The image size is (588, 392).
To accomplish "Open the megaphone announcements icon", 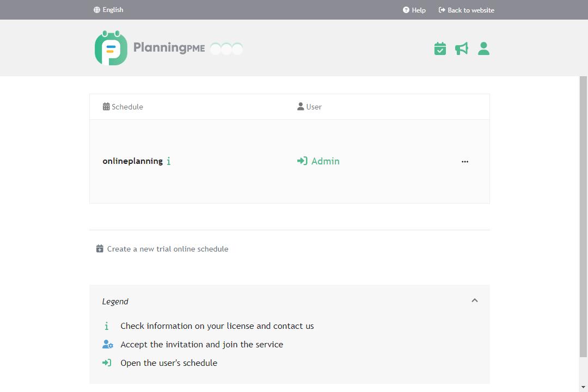I will 462,48.
